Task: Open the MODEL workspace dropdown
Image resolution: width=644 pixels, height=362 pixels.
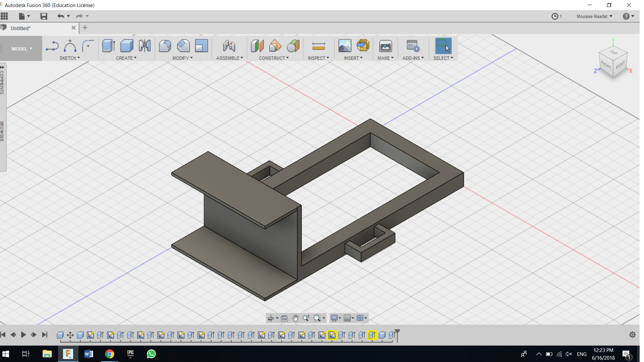Action: 21,49
